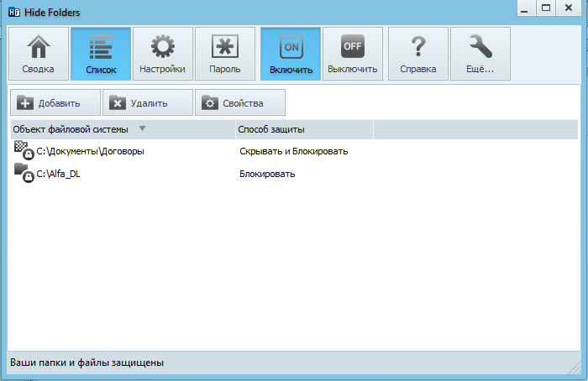This screenshot has width=588, height=381.
Task: Click Удалить to remove the selected object
Action: 148,102
